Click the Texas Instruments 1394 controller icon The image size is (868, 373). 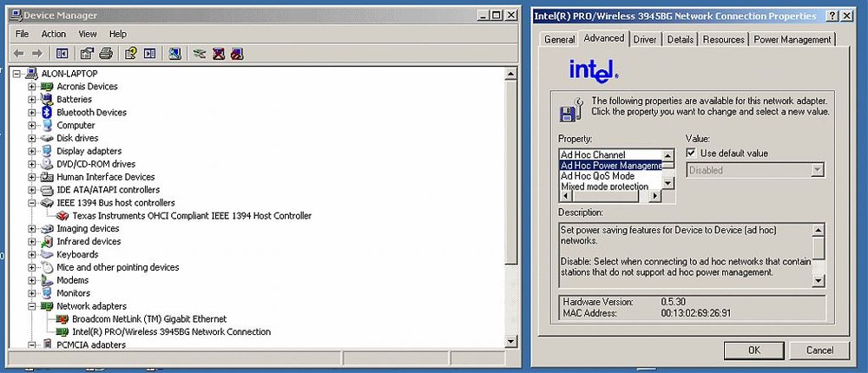pos(62,216)
